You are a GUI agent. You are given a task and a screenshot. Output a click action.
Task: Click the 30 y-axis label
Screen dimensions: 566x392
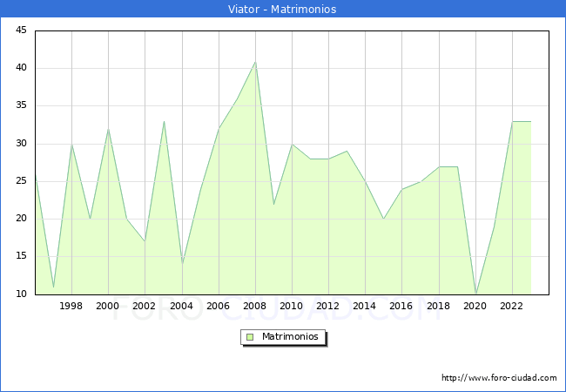pos(20,144)
